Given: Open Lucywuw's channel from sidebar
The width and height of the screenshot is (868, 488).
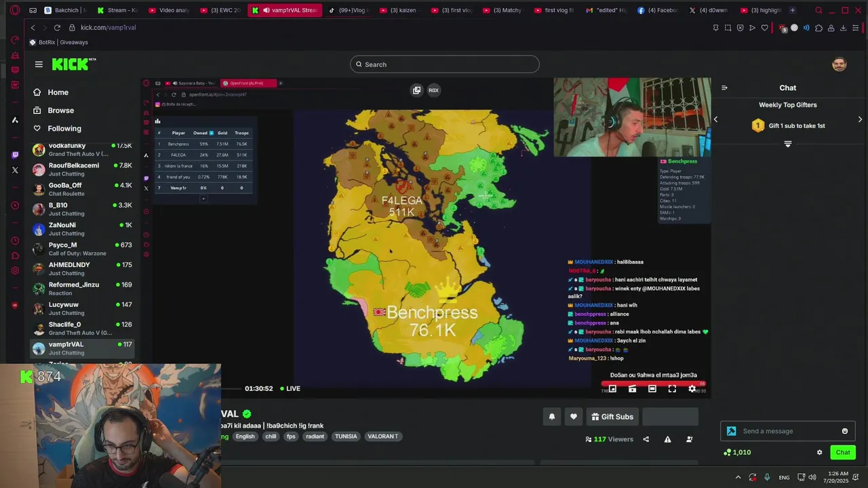Looking at the screenshot, I should tap(83, 308).
